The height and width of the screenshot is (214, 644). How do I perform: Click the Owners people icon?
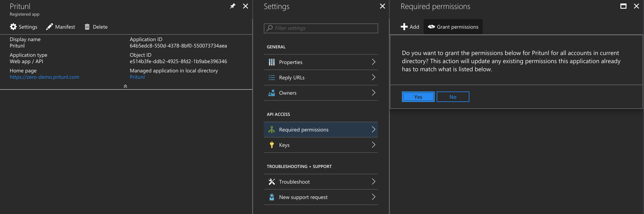pyautogui.click(x=272, y=93)
